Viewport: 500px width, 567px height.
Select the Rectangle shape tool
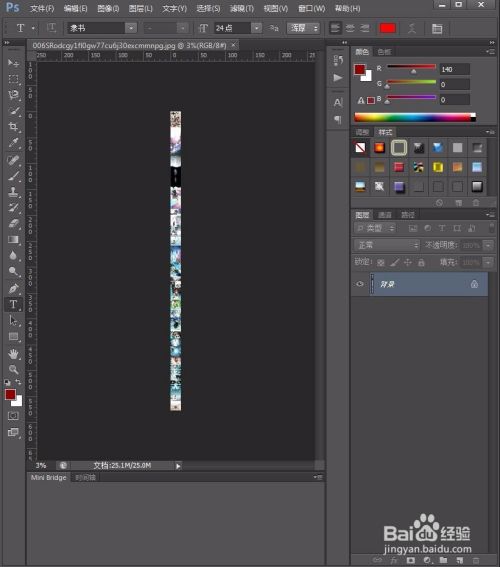[13, 336]
